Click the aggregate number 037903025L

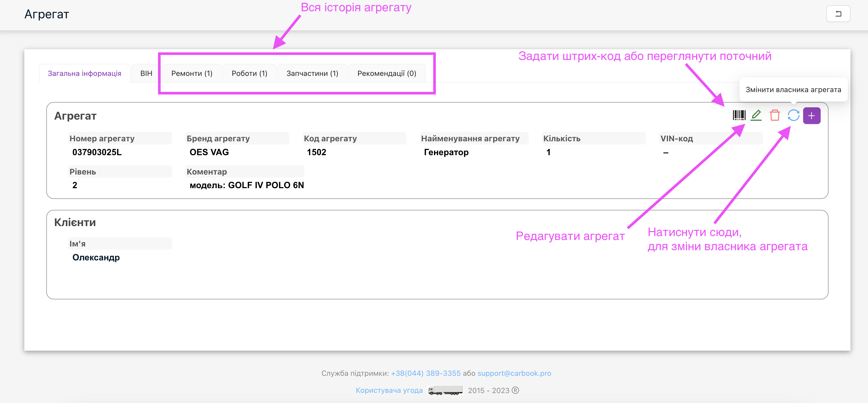point(97,152)
